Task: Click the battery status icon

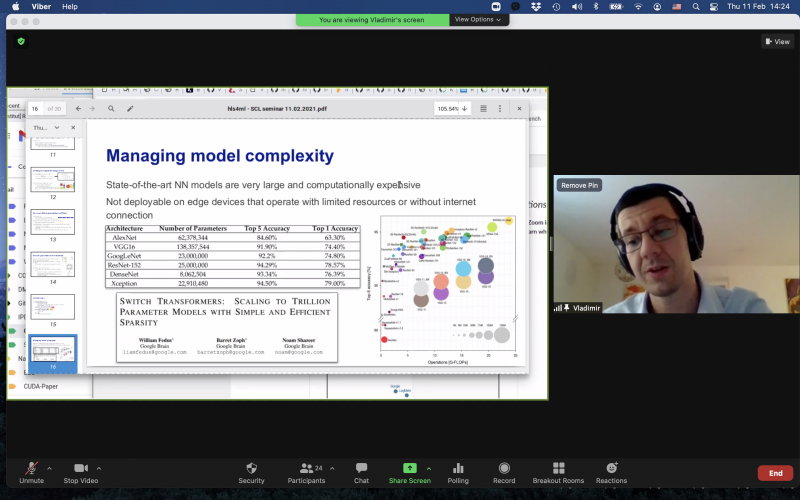Action: click(616, 7)
